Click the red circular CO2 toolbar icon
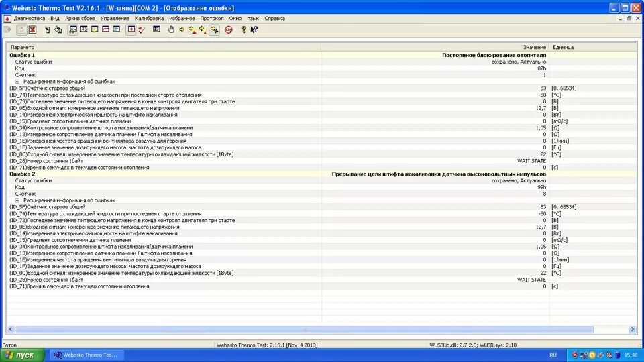644x362 pixels. tap(229, 29)
